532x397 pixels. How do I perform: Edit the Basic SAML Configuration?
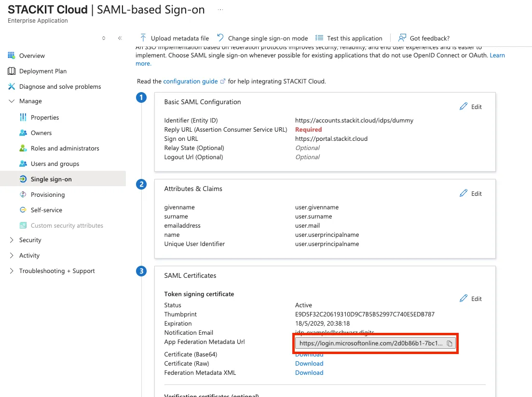click(477, 107)
